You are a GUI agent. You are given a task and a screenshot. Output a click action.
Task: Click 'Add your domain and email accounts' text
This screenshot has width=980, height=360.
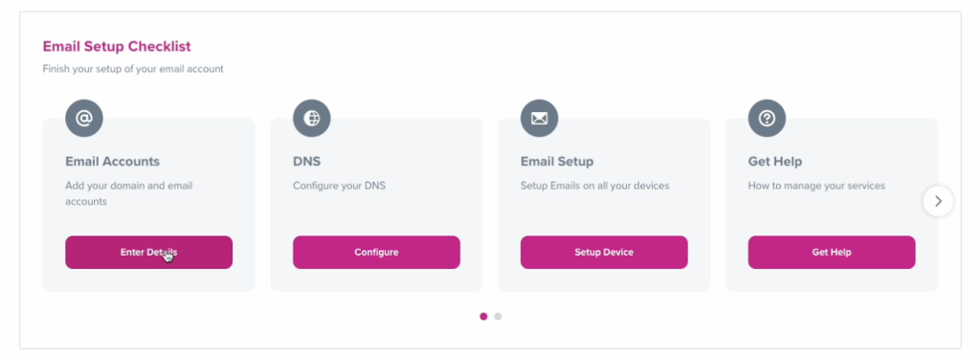(129, 193)
